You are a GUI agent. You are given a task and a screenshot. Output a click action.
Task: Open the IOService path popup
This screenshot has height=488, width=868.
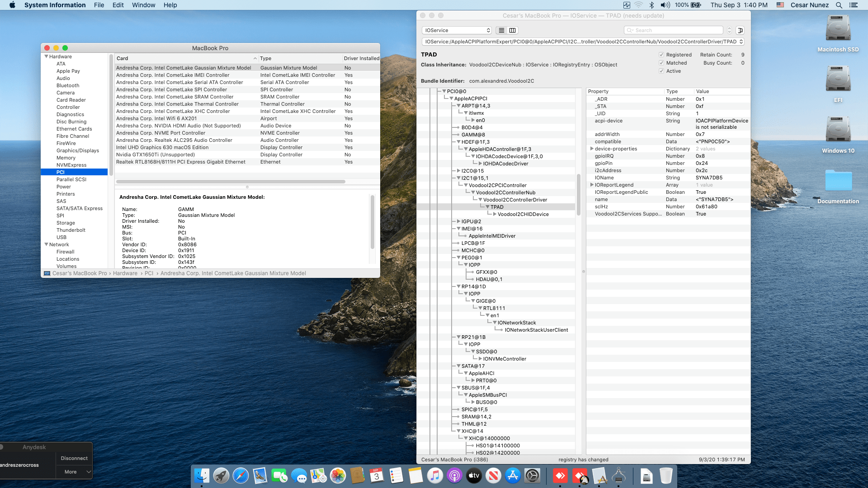point(583,42)
